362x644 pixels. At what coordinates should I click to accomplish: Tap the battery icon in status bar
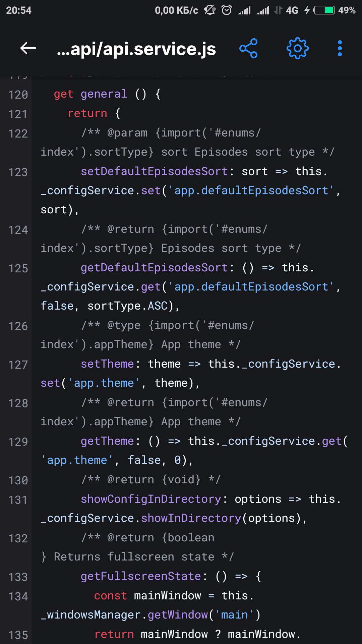pyautogui.click(x=324, y=10)
